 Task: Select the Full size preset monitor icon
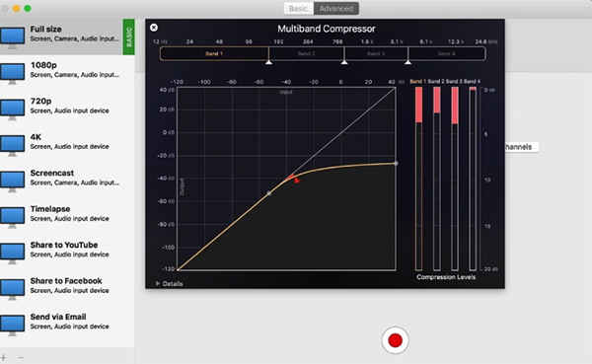point(13,37)
